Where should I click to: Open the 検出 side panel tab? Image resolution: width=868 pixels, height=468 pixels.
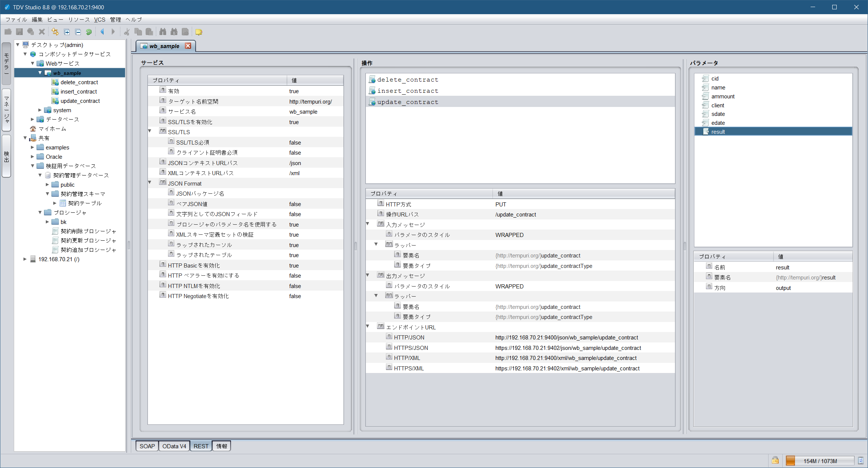click(x=6, y=156)
